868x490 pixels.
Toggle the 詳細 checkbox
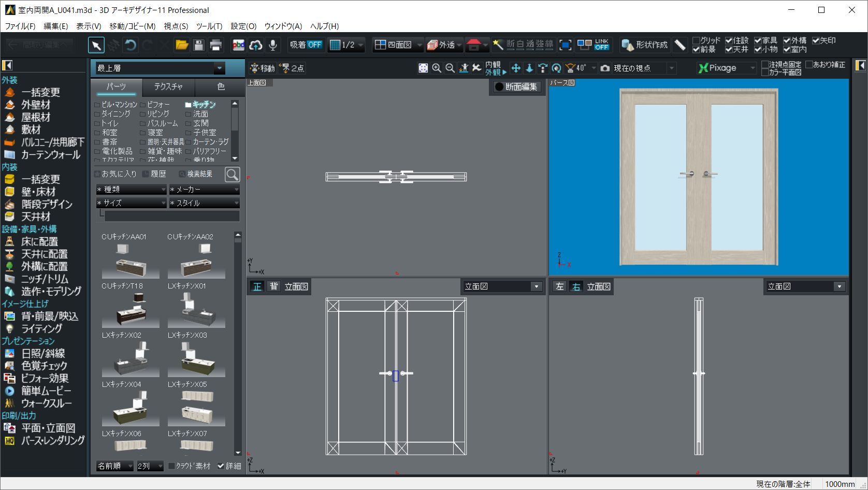pyautogui.click(x=221, y=466)
